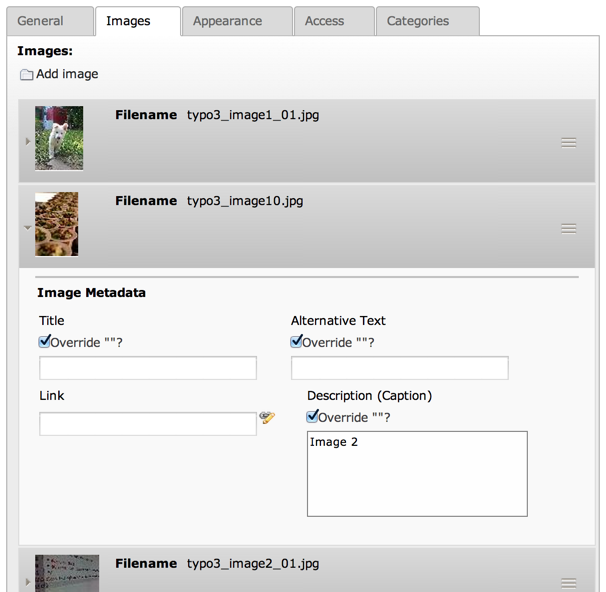Click the Description textarea containing Image 2

coord(417,474)
